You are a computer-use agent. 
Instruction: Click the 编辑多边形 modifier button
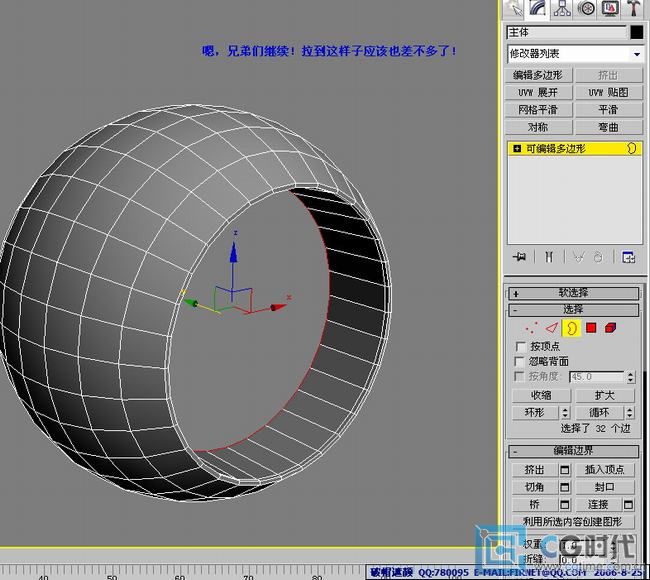(x=538, y=75)
